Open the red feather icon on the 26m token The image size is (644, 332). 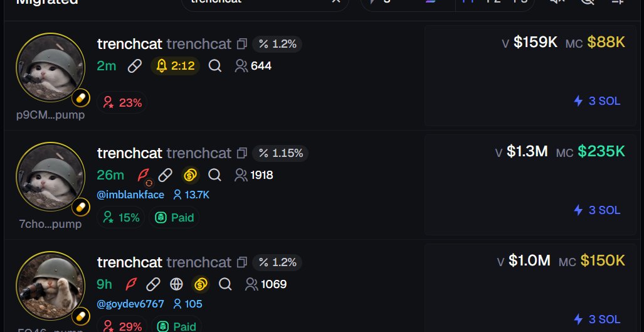143,175
